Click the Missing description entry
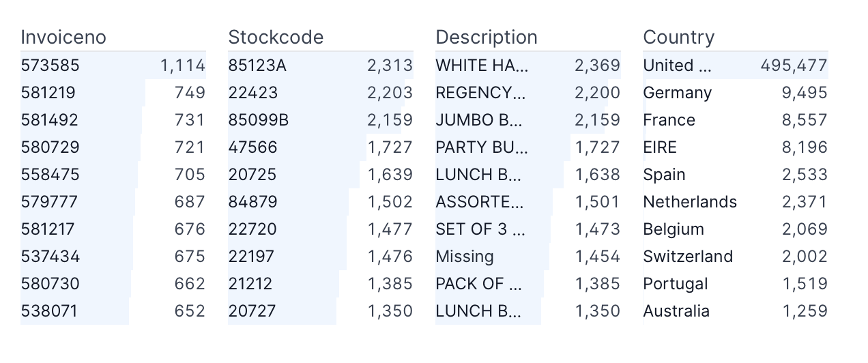Image resolution: width=868 pixels, height=363 pixels. click(x=465, y=257)
